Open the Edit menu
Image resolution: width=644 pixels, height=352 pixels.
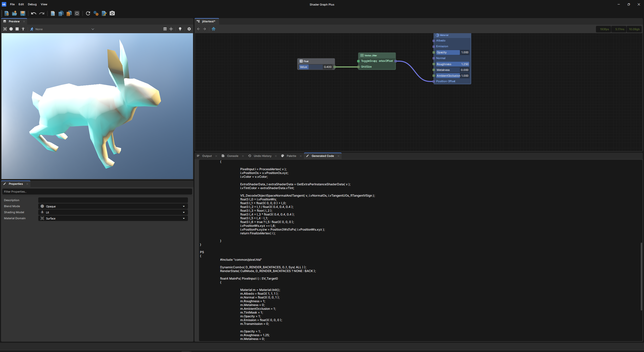21,4
